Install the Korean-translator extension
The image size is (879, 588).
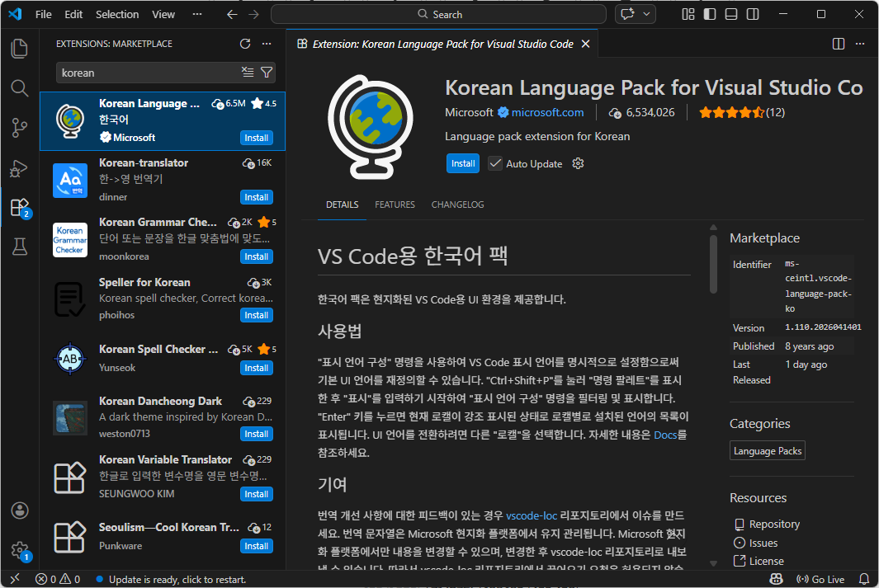click(256, 197)
